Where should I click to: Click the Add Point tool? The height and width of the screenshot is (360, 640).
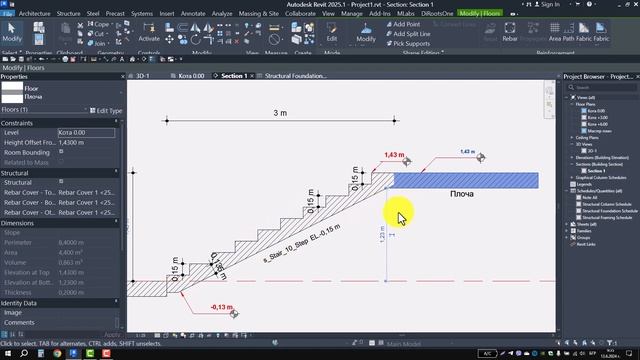[x=403, y=24]
